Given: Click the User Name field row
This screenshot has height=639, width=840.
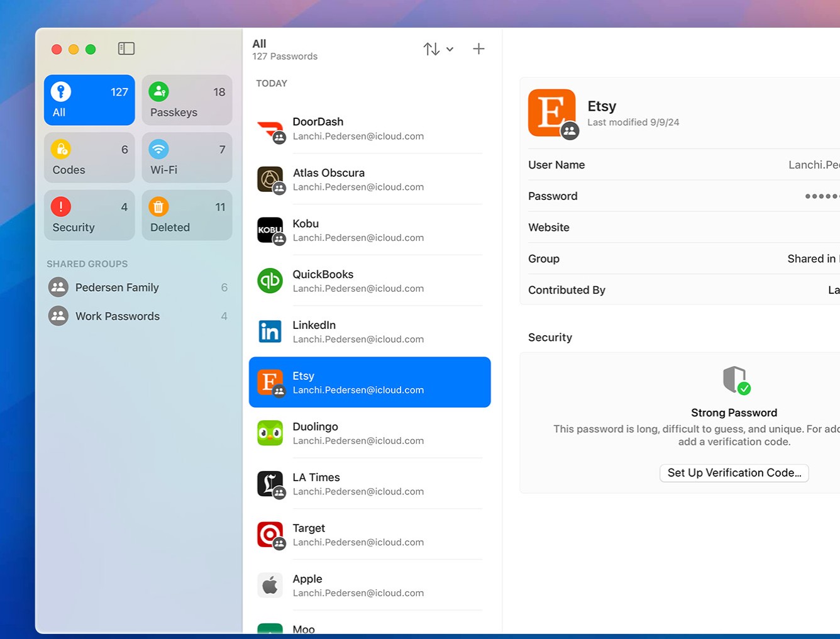Looking at the screenshot, I should (684, 165).
